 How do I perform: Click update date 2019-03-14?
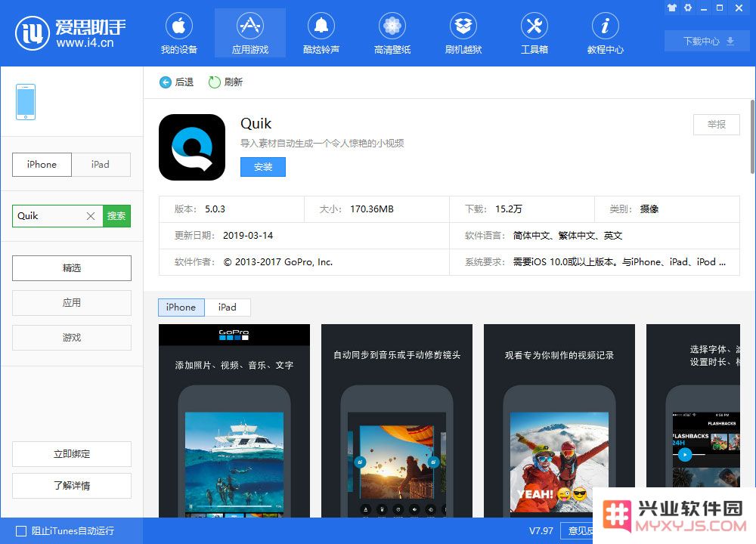click(x=248, y=236)
